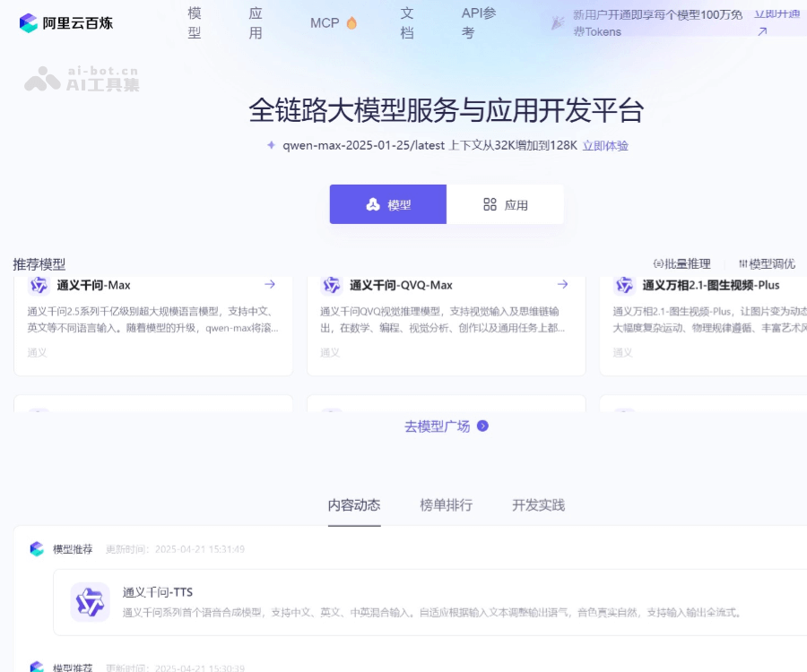Click the 立即体验 link

[607, 145]
